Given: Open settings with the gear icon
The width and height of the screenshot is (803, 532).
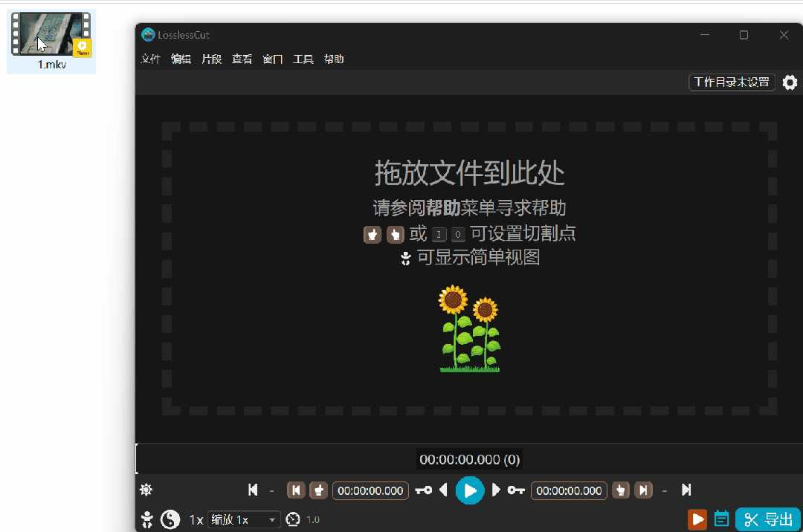Looking at the screenshot, I should click(790, 82).
